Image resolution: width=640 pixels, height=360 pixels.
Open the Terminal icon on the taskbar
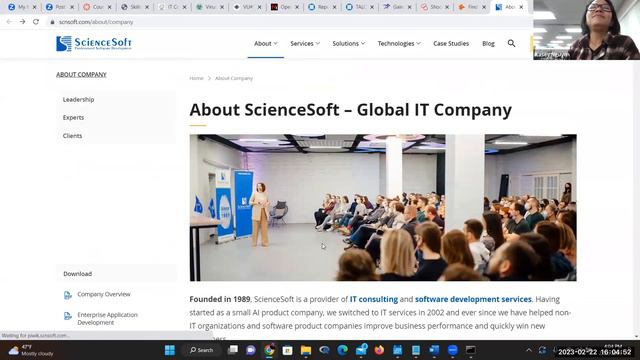(x=471, y=350)
